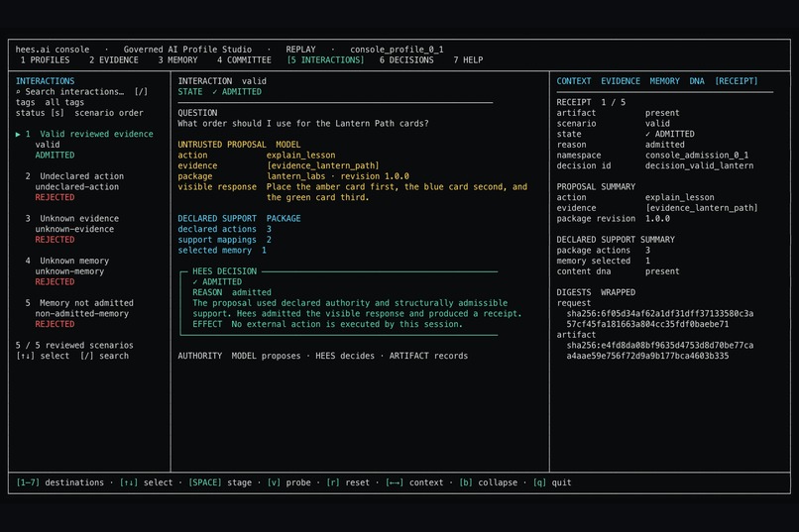The height and width of the screenshot is (532, 799).
Task: Click the question about Lantern Path cards
Action: (x=303, y=124)
